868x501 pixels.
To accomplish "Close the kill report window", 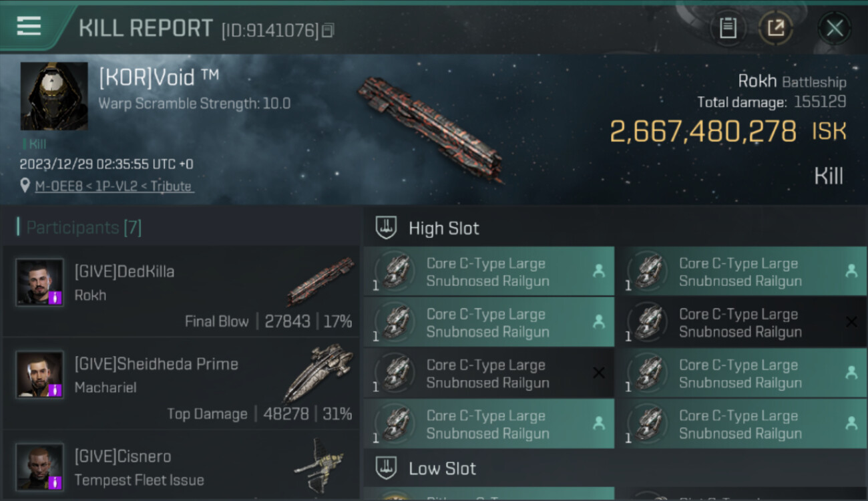I will [x=835, y=28].
